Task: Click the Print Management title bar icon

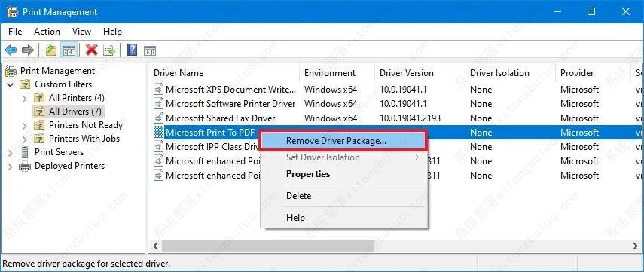Action: pos(12,11)
